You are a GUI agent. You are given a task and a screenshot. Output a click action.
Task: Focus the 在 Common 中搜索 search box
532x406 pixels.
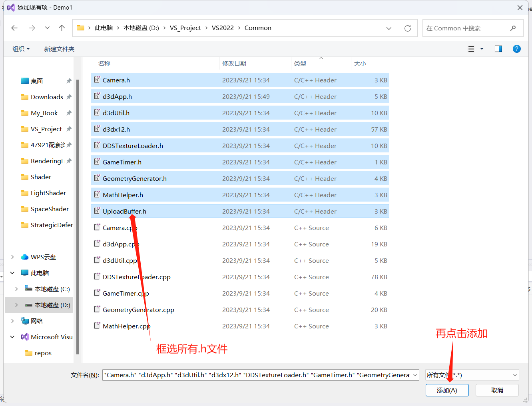(x=473, y=28)
